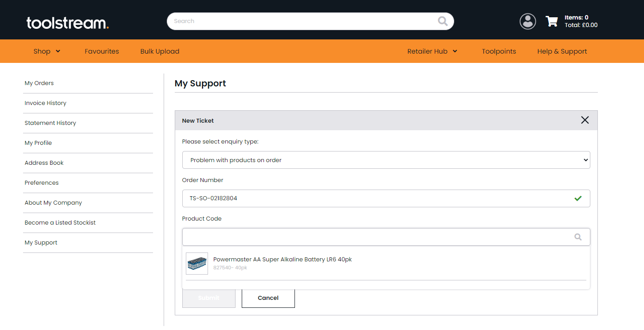This screenshot has width=644, height=330.
Task: Click the Powermaster battery product thumbnail
Action: point(196,263)
